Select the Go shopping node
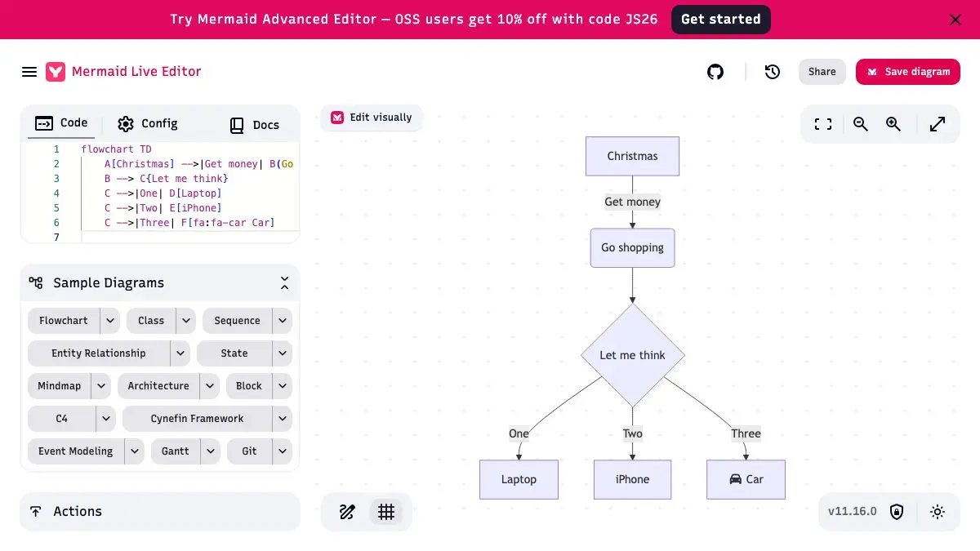Viewport: 980px width, 551px height. (633, 247)
